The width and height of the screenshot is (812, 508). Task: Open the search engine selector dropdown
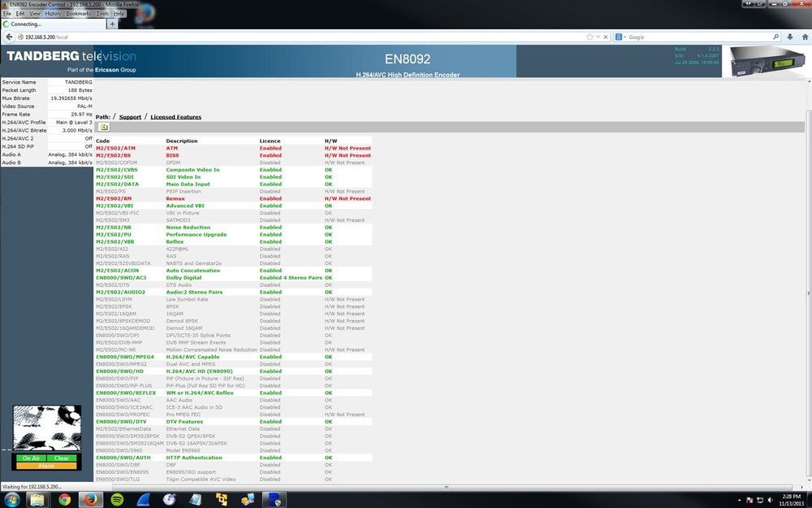click(621, 37)
